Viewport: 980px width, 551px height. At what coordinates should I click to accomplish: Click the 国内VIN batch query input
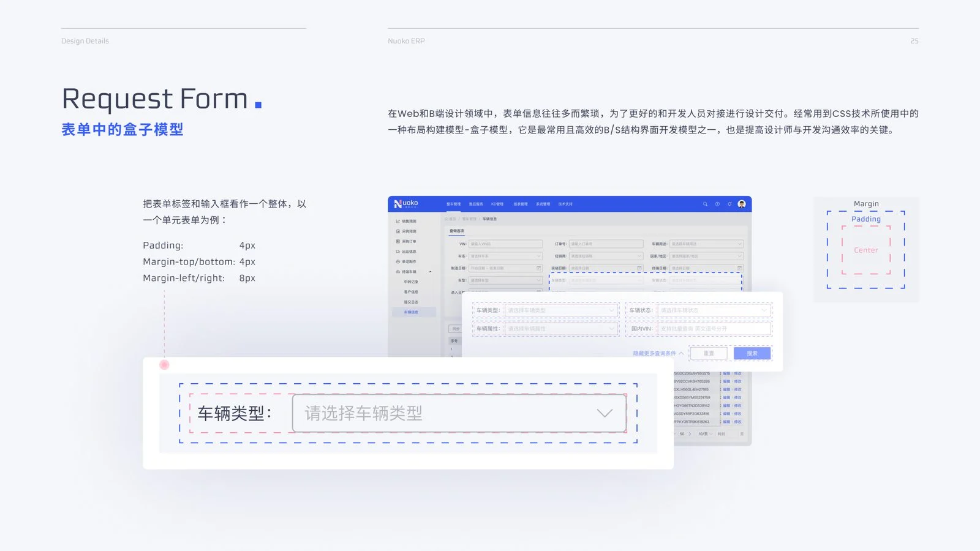[x=714, y=329]
